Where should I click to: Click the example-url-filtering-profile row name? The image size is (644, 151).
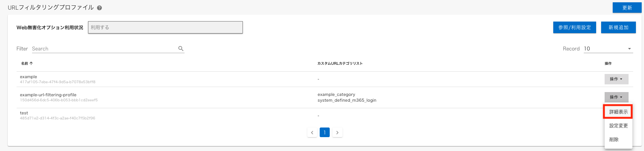tap(48, 95)
